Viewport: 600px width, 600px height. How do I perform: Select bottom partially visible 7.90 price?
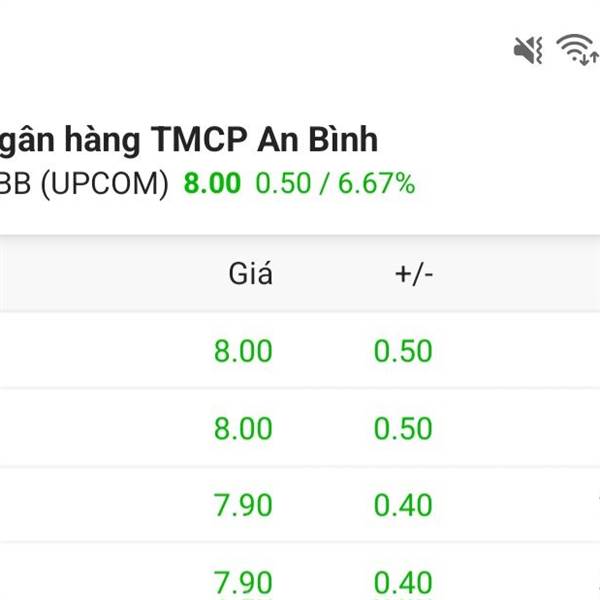(243, 584)
